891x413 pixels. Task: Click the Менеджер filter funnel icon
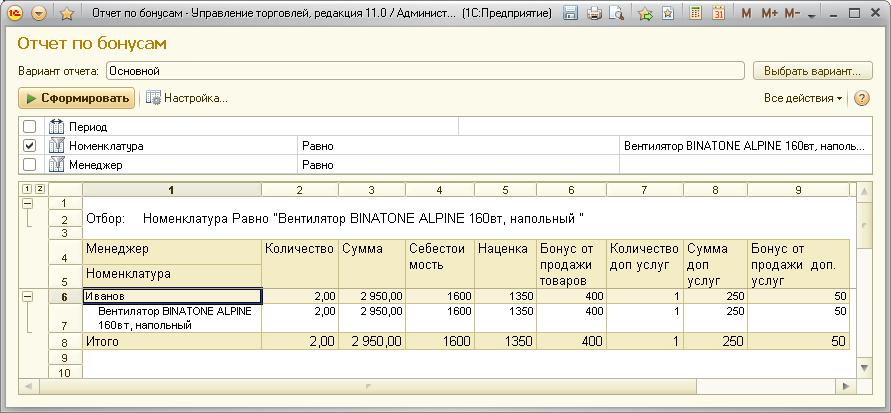tap(57, 165)
